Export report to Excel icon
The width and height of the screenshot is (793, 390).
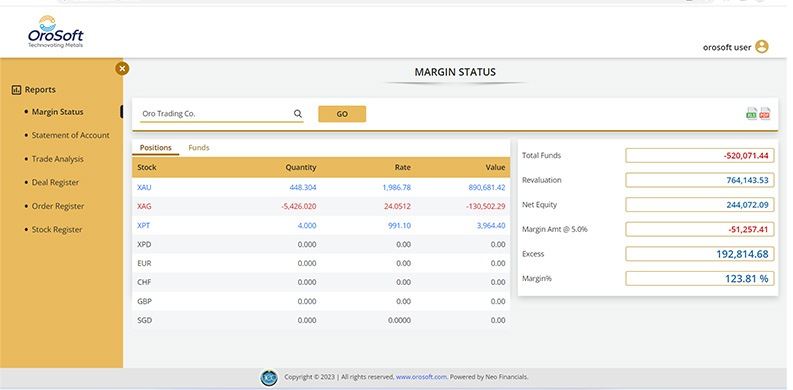752,113
